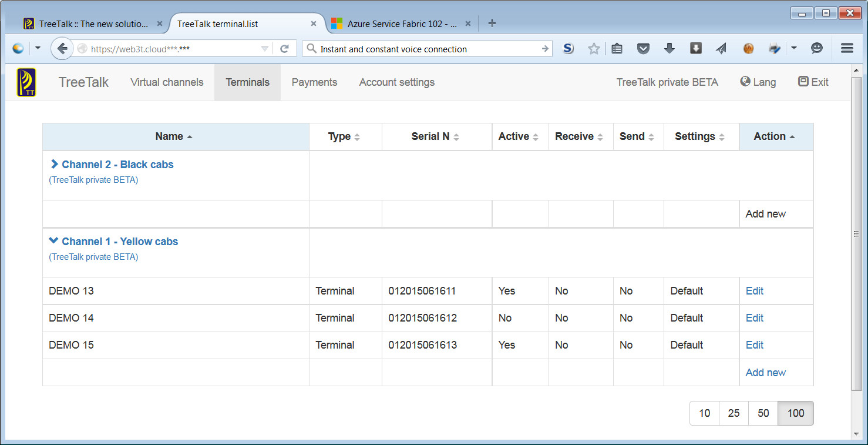Expand Channel 2 - Black cabs group
Screen dimensions: 868x445
[x=55, y=164]
